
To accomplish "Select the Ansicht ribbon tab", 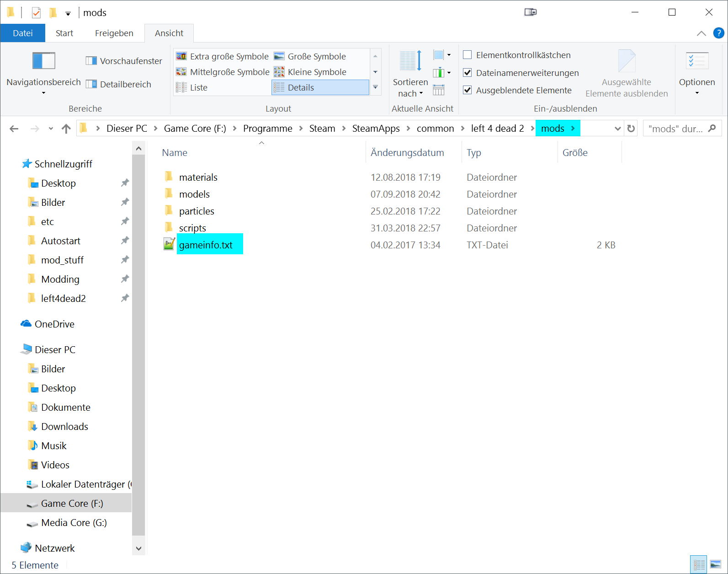I will click(x=169, y=33).
